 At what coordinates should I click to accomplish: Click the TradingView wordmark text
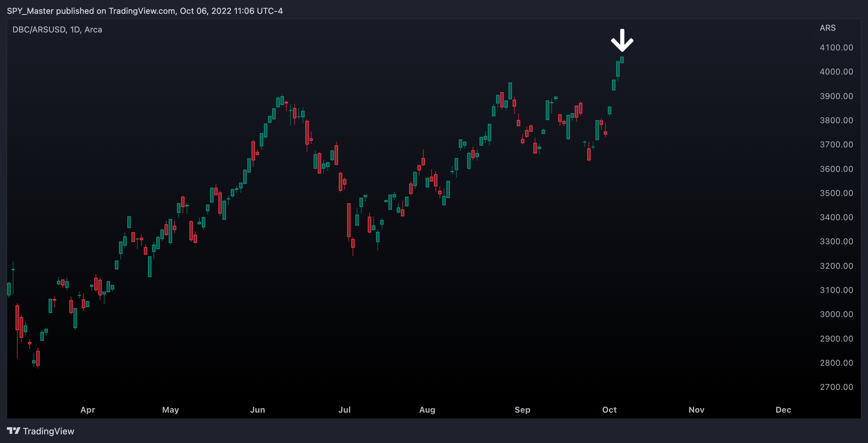pos(49,431)
